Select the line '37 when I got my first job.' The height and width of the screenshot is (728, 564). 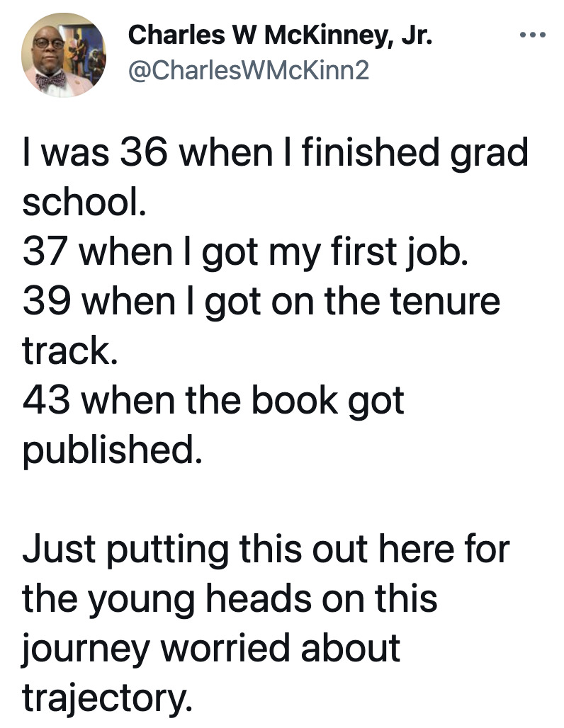click(x=245, y=253)
